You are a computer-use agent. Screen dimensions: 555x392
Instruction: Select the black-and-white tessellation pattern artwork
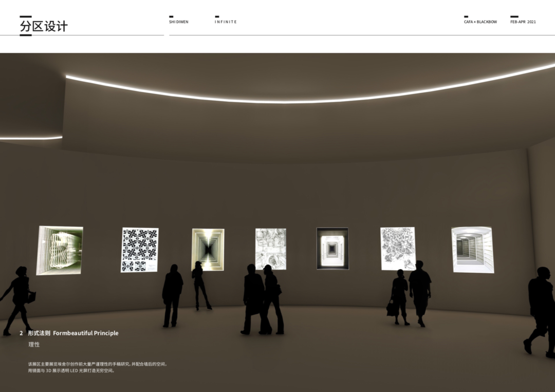140,250
